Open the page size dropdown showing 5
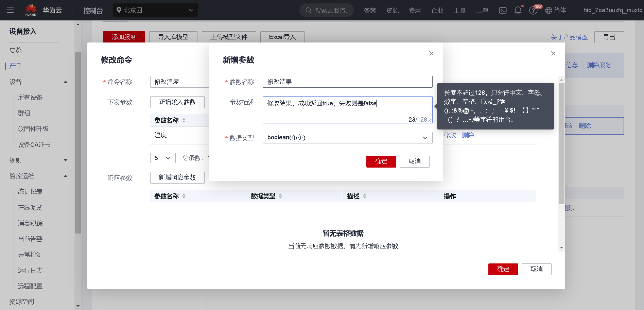This screenshot has width=644, height=310. (163, 158)
